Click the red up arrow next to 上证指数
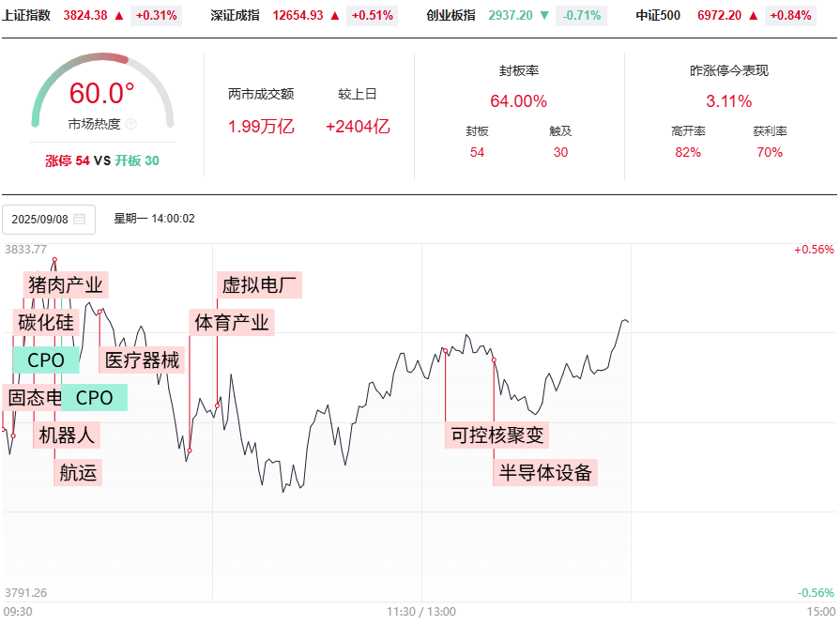Image resolution: width=840 pixels, height=626 pixels. coord(121,15)
